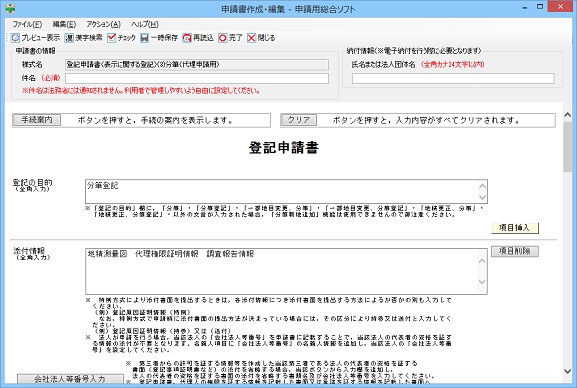The image size is (577, 388).
Task: Click the app icon in the title bar
Action: [10, 8]
